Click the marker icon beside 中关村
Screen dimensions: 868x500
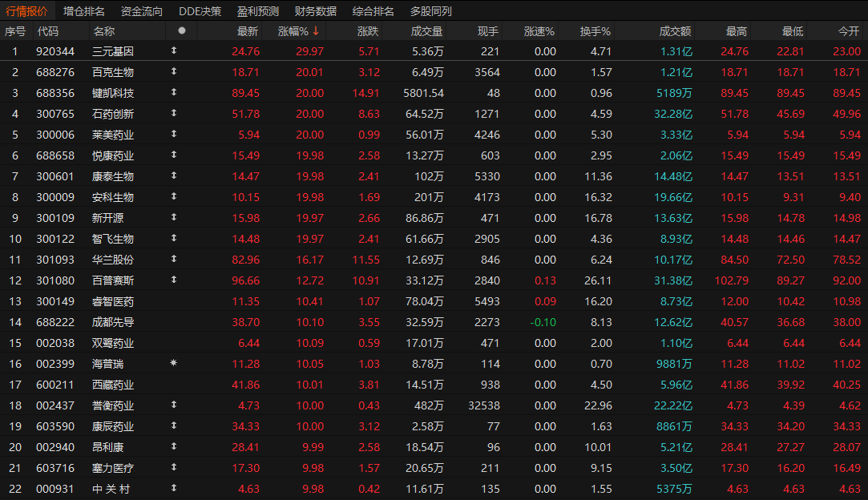pos(174,488)
